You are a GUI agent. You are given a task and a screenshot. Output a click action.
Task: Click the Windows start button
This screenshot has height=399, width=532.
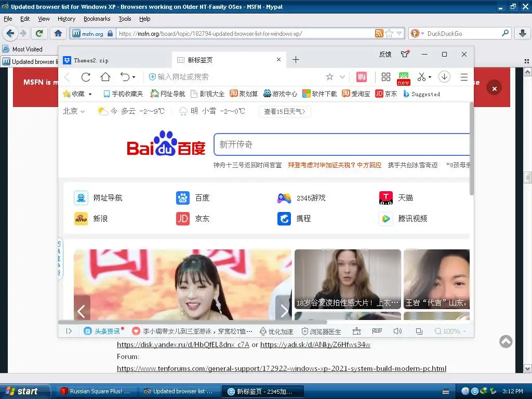pos(24,391)
